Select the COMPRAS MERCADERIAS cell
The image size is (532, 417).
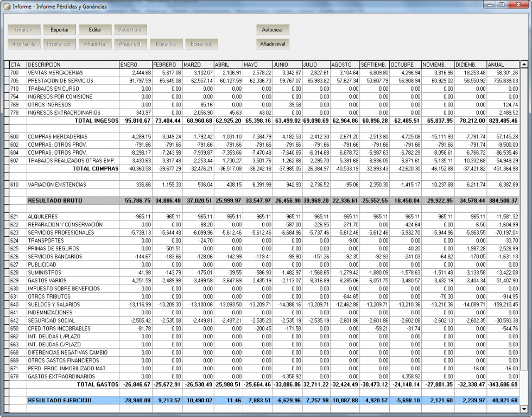click(x=73, y=136)
